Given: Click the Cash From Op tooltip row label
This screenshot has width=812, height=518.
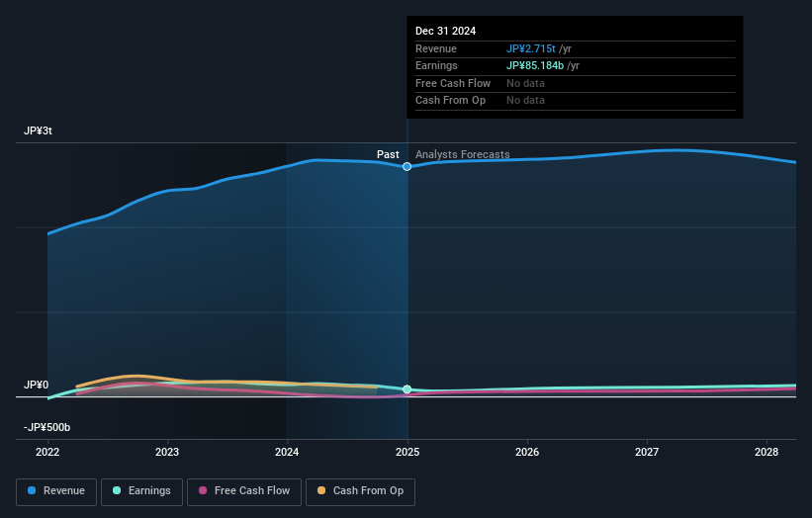Looking at the screenshot, I should click(x=451, y=101).
